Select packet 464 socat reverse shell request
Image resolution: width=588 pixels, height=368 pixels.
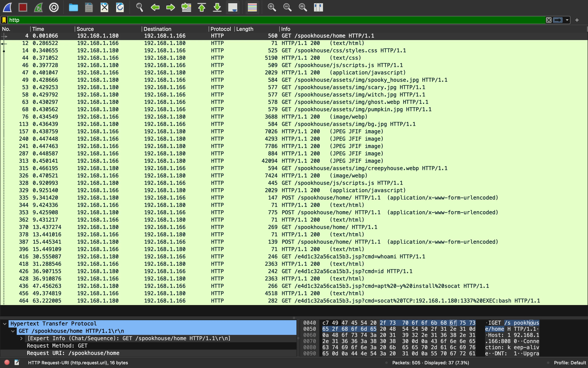pos(294,301)
